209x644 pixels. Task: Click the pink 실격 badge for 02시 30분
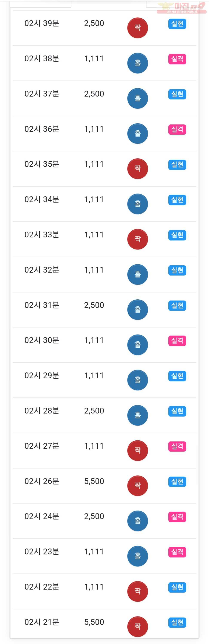177,341
